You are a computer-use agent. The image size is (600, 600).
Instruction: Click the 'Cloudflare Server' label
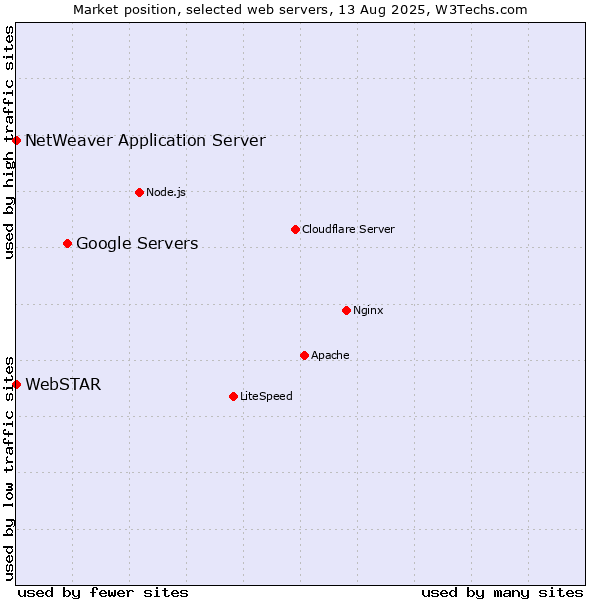coord(348,230)
